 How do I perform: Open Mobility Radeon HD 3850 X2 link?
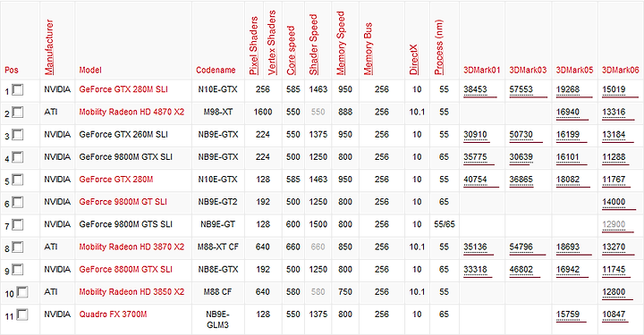pyautogui.click(x=131, y=292)
